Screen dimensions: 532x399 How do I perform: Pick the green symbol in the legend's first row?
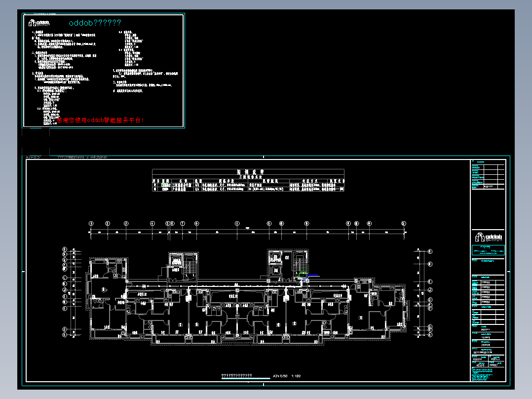(166, 185)
